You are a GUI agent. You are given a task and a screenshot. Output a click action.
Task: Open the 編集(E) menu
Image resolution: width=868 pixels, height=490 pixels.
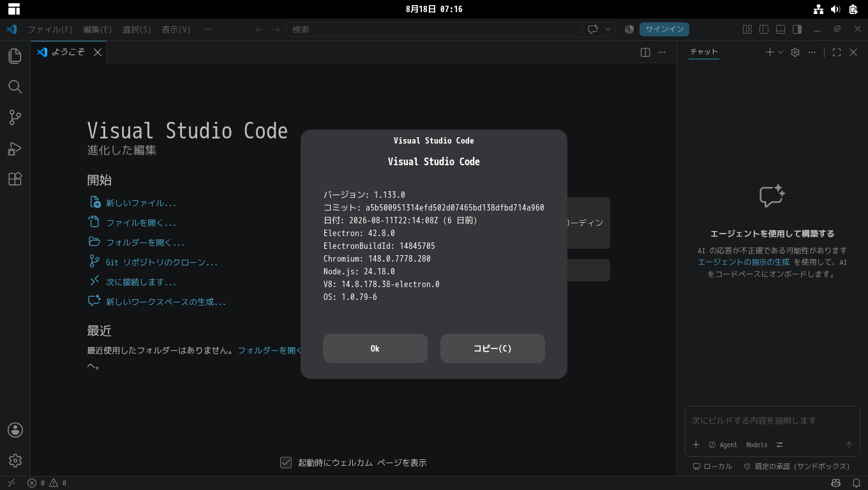pyautogui.click(x=98, y=29)
